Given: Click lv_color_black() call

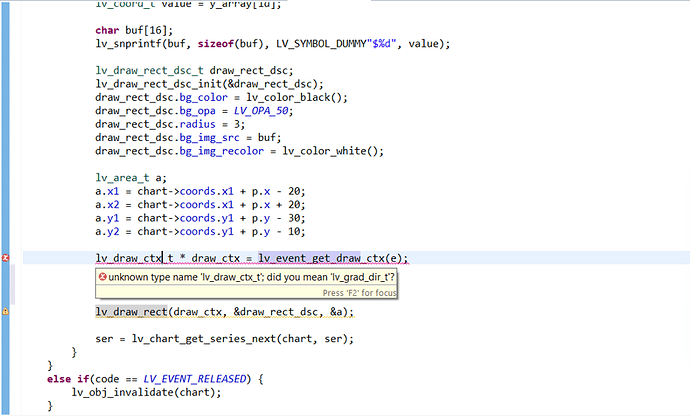Looking at the screenshot, I should [294, 97].
